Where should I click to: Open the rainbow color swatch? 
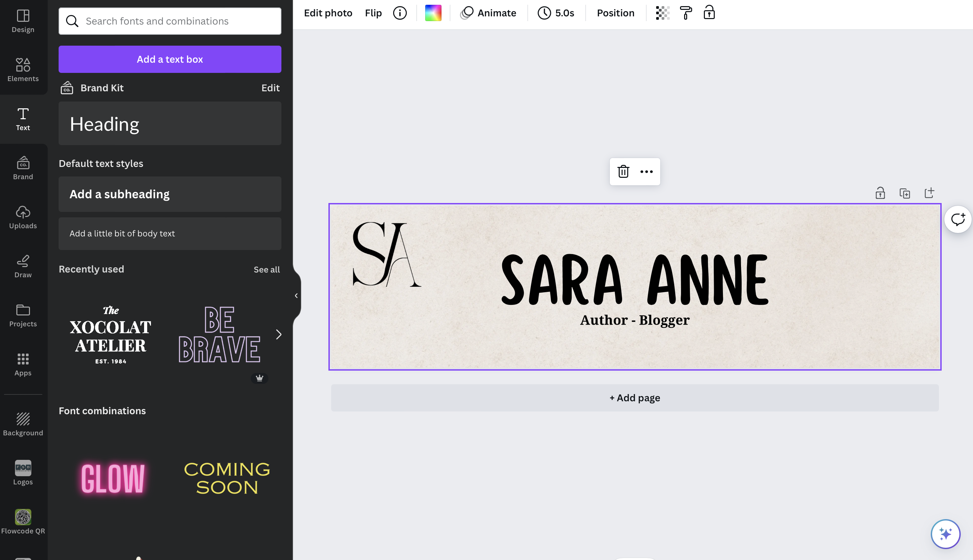(x=433, y=13)
